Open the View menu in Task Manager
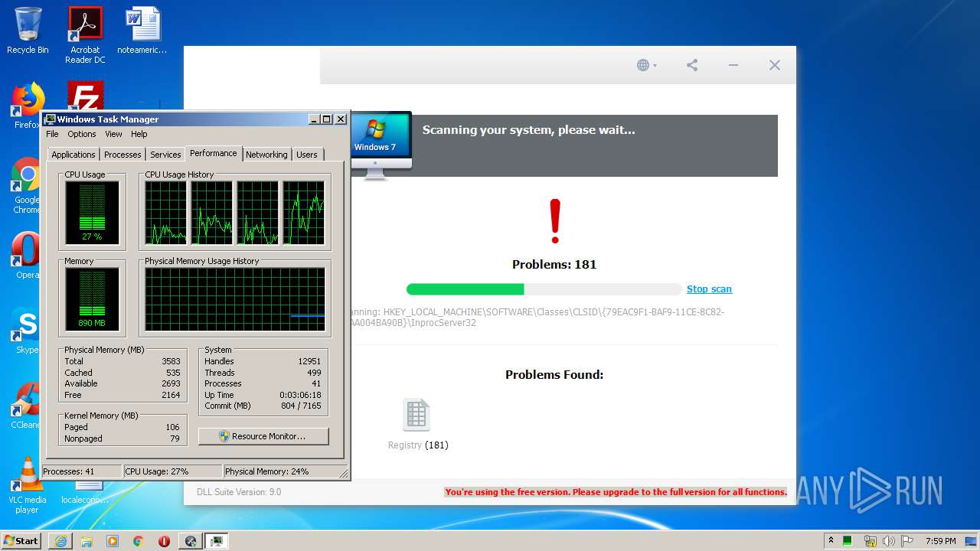This screenshot has width=980, height=551. (x=113, y=134)
